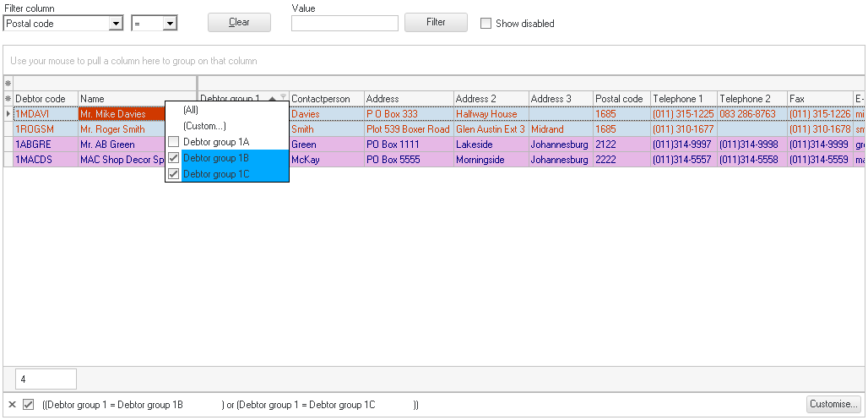The image size is (868, 420).
Task: Untick the Debtor group 1B checkbox
Action: pyautogui.click(x=174, y=158)
